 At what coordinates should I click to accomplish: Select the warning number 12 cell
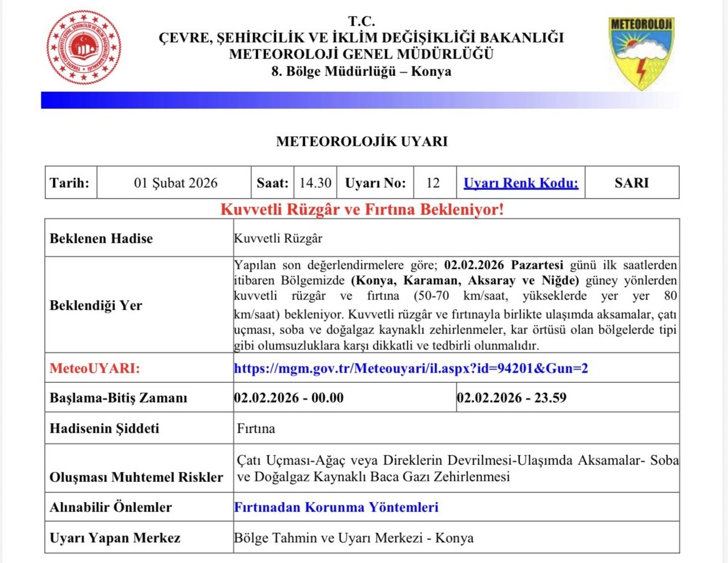tap(433, 183)
